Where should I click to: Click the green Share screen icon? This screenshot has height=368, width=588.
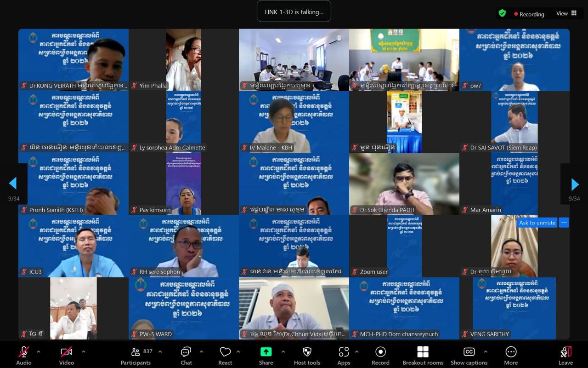pos(266,352)
